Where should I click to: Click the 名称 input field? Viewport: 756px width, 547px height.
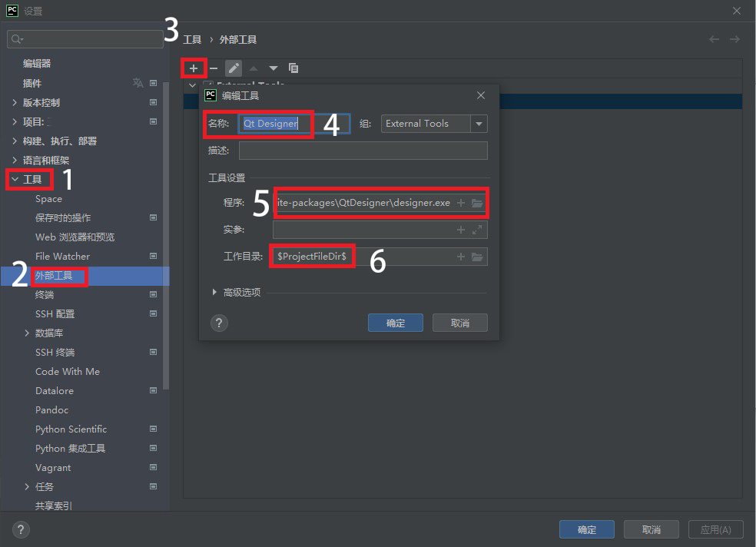294,124
